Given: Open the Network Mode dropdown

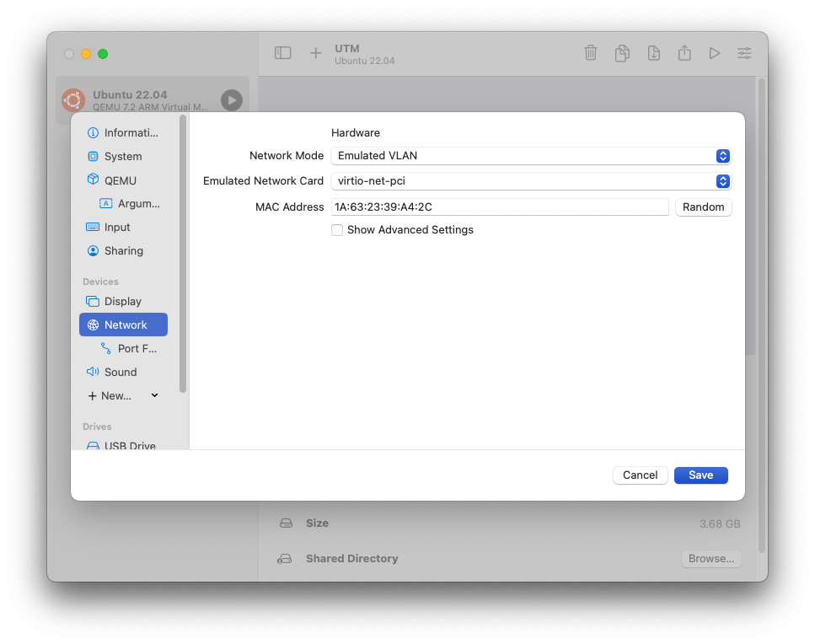Looking at the screenshot, I should tap(531, 156).
